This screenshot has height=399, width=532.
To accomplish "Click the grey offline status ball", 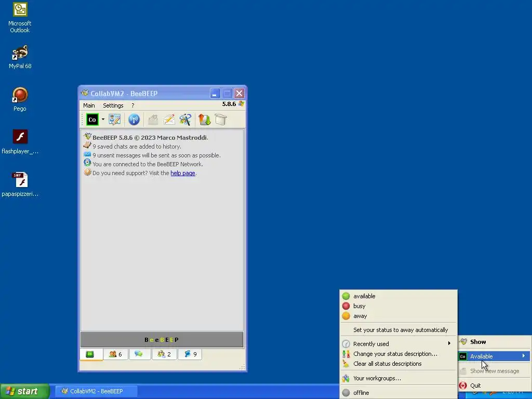I will [345, 393].
